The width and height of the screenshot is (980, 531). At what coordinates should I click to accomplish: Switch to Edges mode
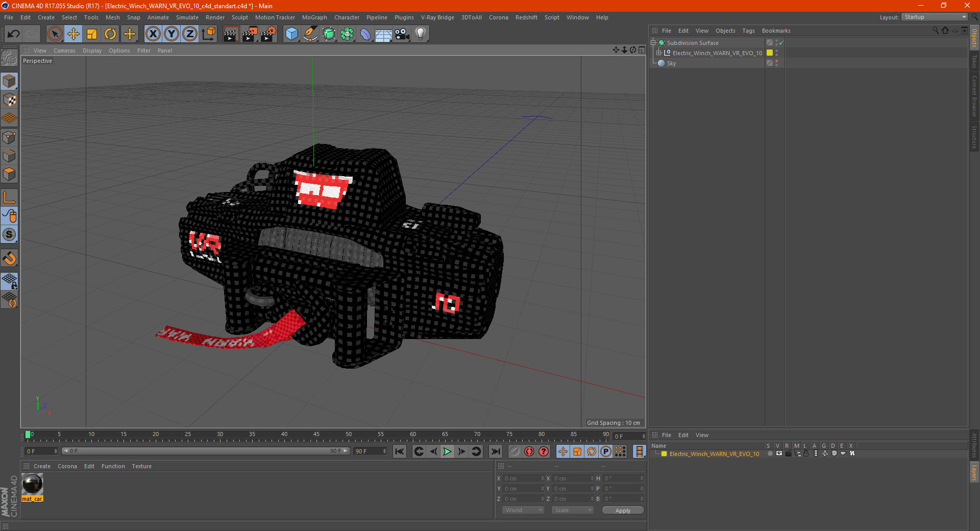pyautogui.click(x=9, y=156)
